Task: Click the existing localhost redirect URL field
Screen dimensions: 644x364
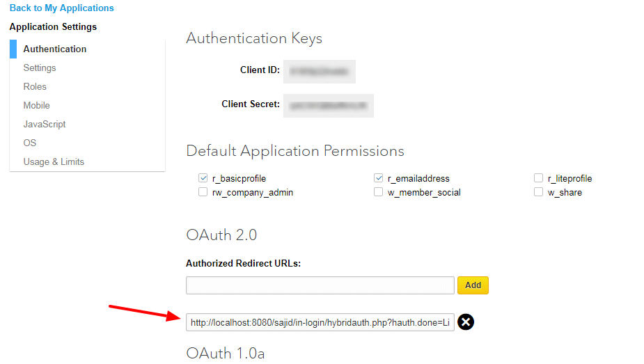Action: (320, 322)
